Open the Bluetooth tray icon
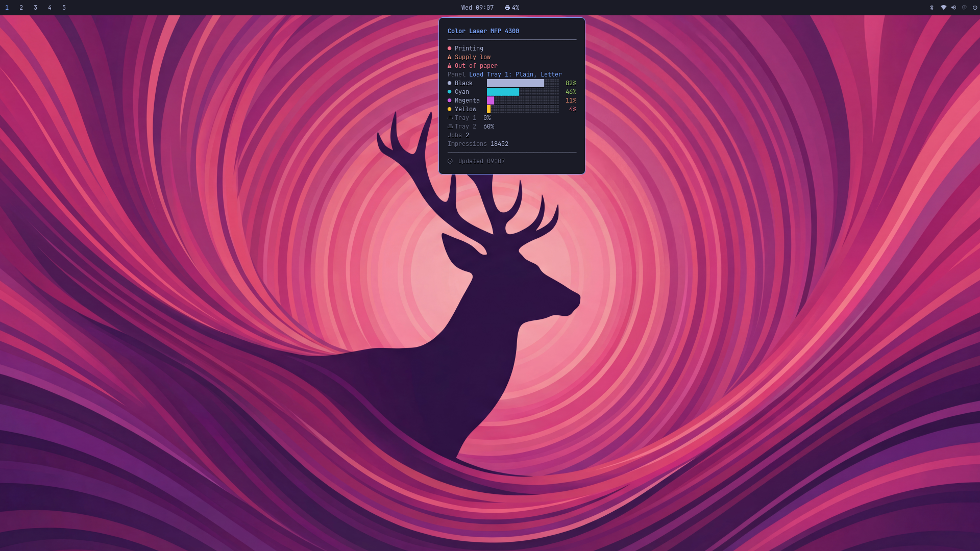The height and width of the screenshot is (551, 980). [932, 8]
